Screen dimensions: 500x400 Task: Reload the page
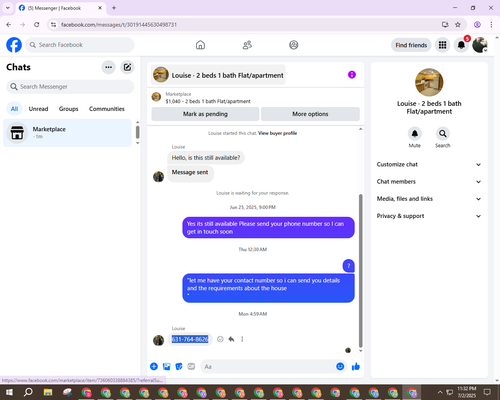coord(37,25)
